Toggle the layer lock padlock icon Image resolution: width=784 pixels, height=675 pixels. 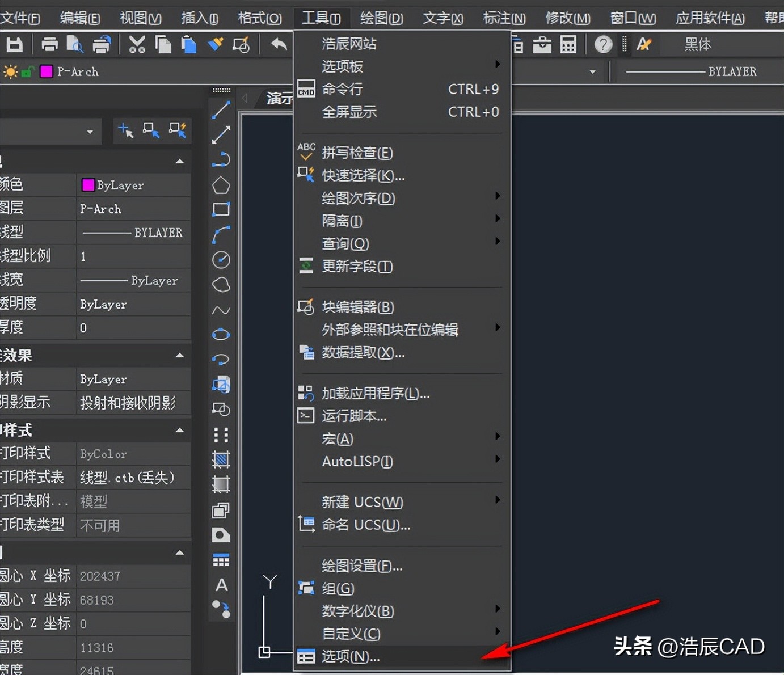pos(27,71)
